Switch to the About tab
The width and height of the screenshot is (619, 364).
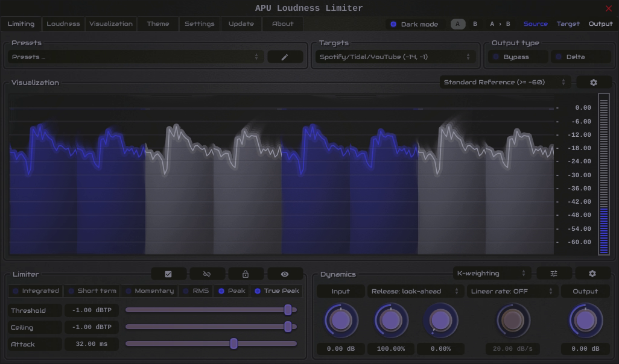(283, 24)
